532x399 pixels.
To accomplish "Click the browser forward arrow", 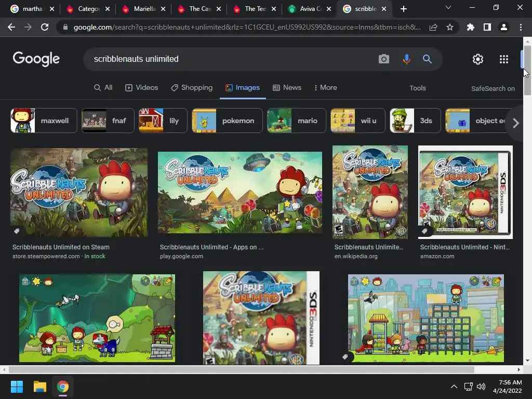I will click(28, 27).
